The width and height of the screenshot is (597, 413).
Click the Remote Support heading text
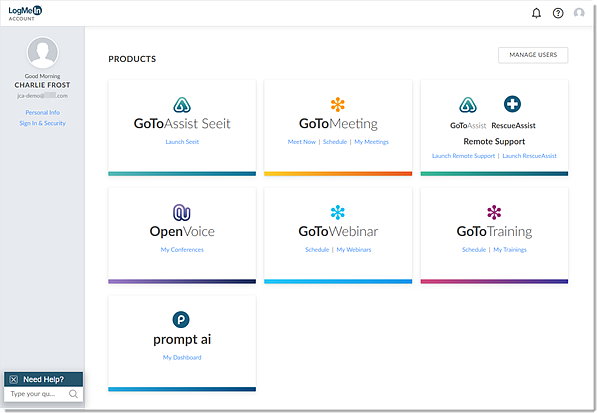tap(494, 142)
